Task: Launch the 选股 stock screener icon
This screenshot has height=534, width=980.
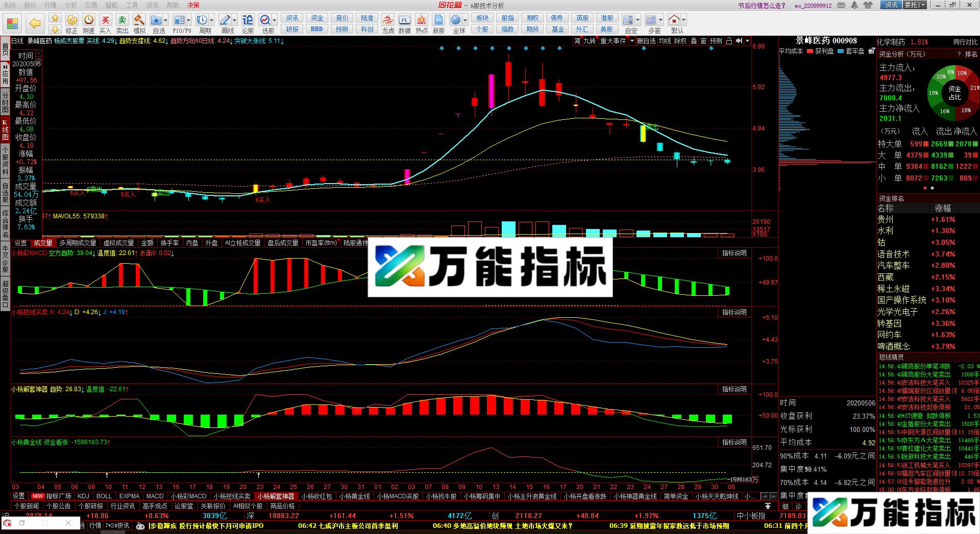Action: pyautogui.click(x=265, y=20)
